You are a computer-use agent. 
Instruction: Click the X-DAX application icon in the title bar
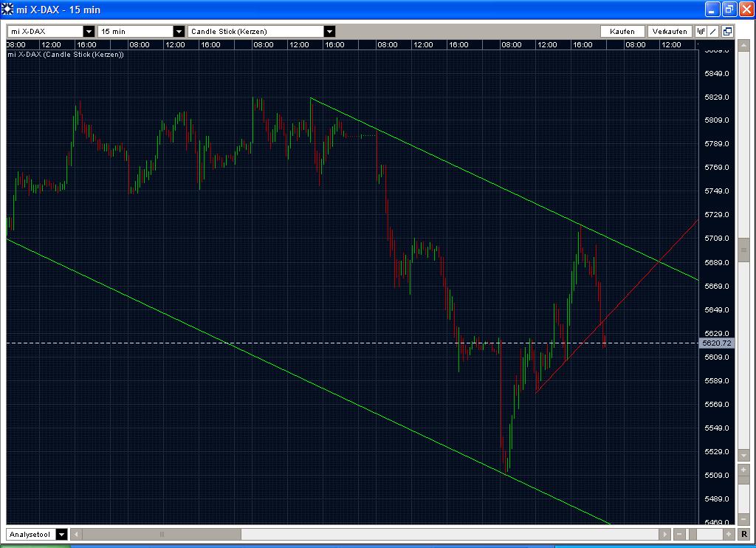click(x=7, y=9)
